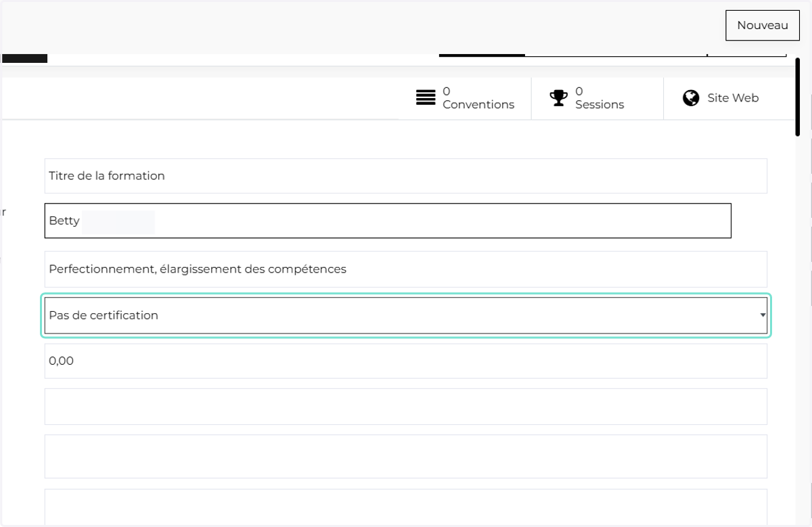Click the 0 Conventions stat button
The image size is (812, 527).
tap(465, 98)
